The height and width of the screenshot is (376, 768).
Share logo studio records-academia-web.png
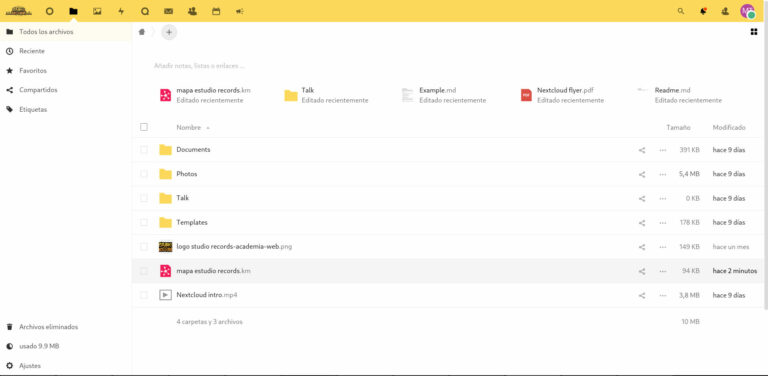[642, 247]
